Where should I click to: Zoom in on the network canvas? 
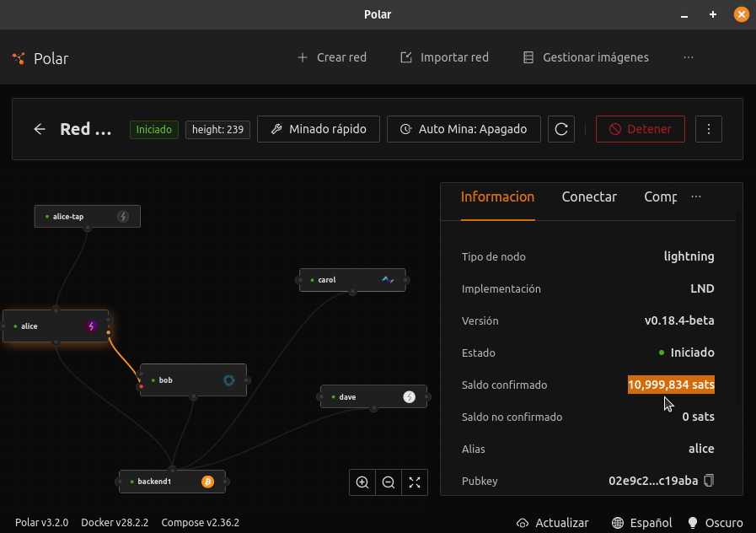point(362,482)
